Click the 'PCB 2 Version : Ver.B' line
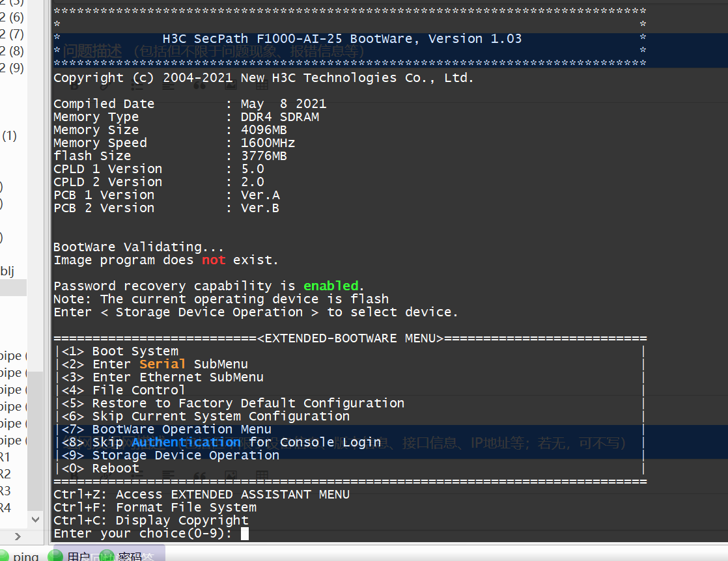This screenshot has height=561, width=728. [x=167, y=208]
